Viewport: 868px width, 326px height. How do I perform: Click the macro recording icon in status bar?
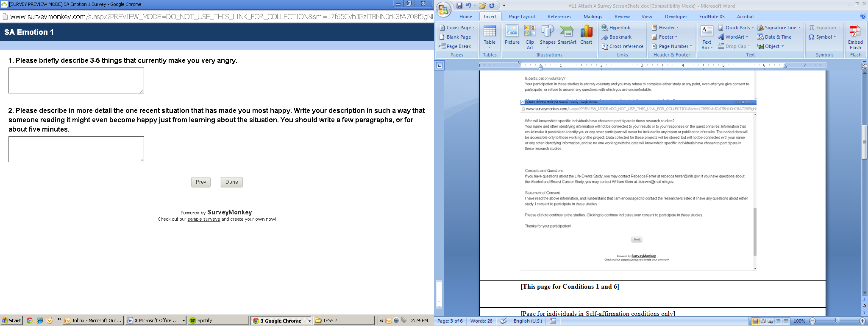pyautogui.click(x=553, y=321)
